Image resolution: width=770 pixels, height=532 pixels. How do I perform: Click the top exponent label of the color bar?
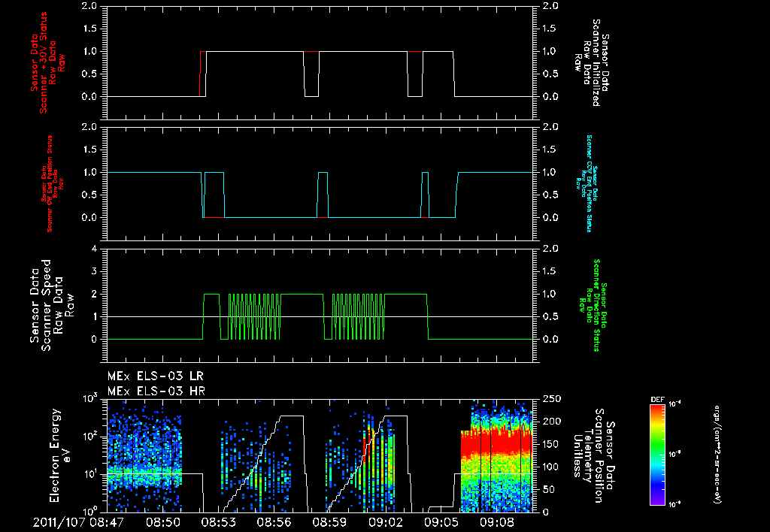click(x=675, y=404)
